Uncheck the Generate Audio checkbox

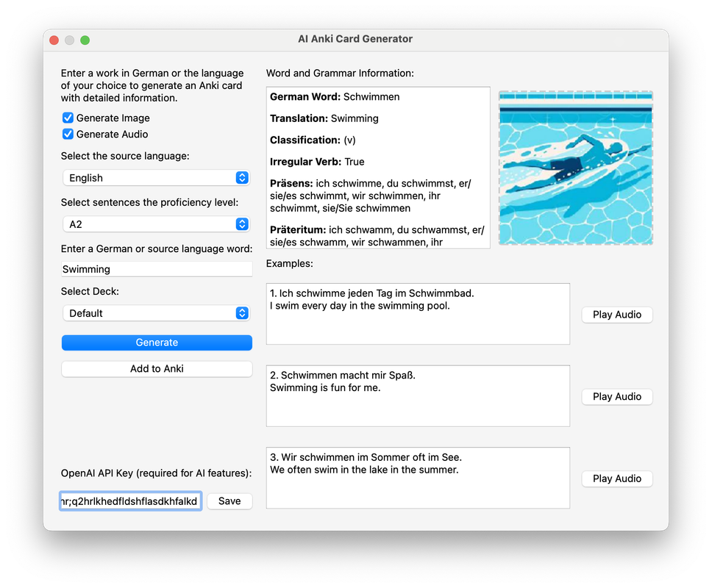pyautogui.click(x=68, y=135)
